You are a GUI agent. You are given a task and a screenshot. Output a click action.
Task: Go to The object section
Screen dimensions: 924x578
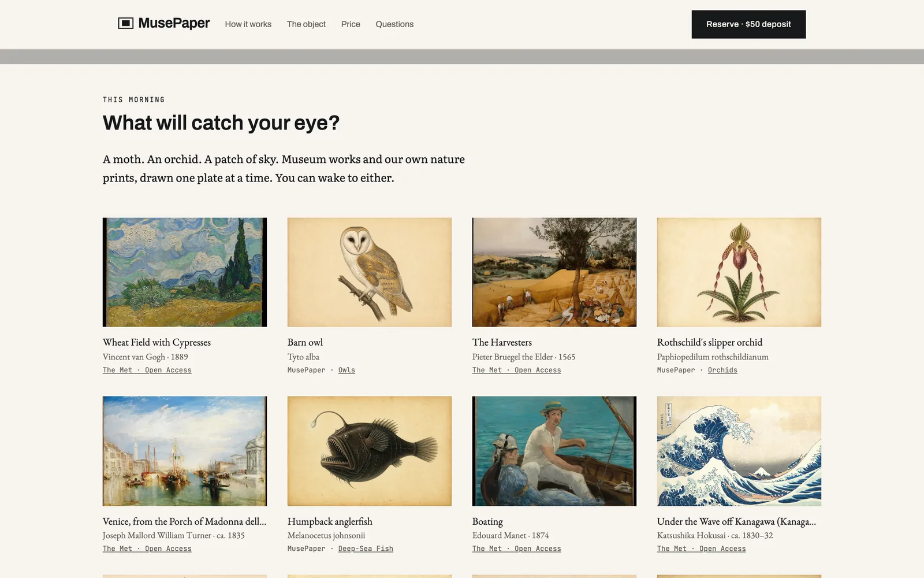point(306,24)
